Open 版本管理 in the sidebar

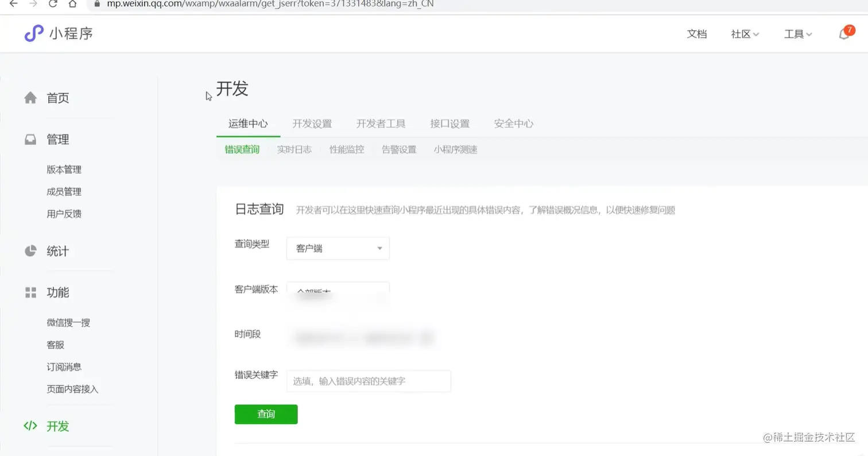click(64, 170)
